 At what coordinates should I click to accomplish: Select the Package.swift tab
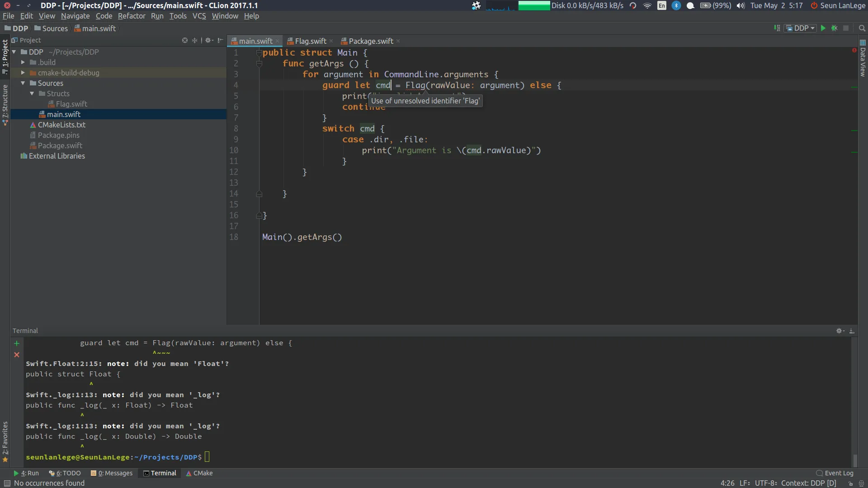[370, 41]
